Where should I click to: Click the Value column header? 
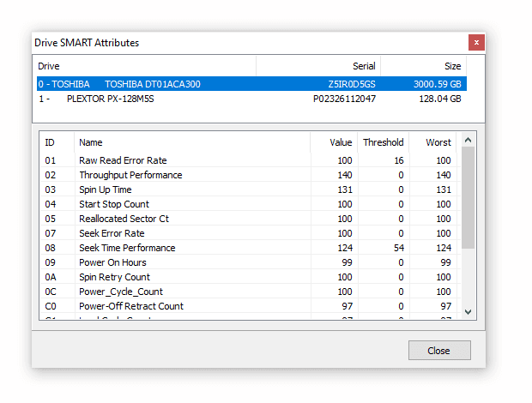click(x=334, y=142)
